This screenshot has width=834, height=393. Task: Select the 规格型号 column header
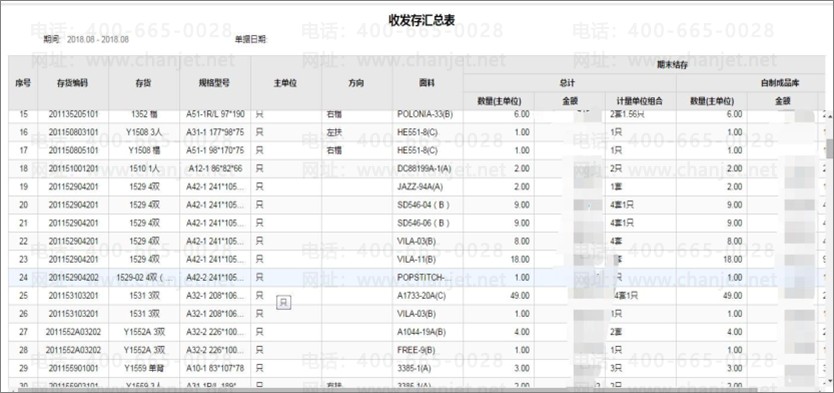[x=215, y=83]
